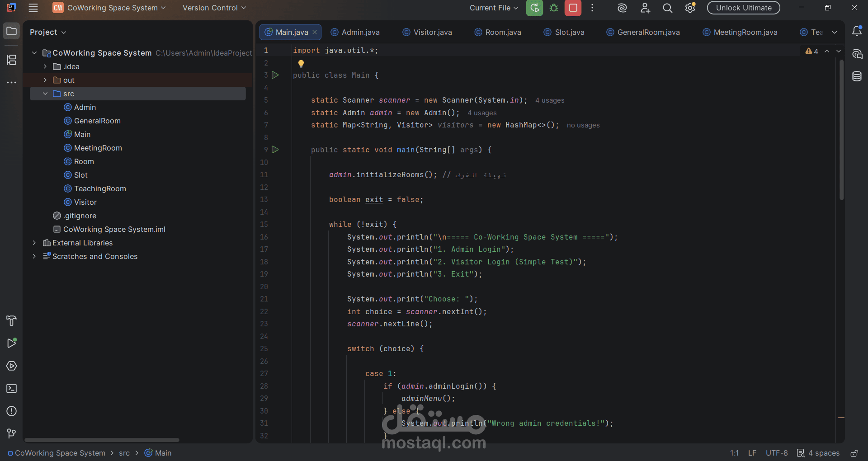The height and width of the screenshot is (461, 868).
Task: Open the Build hammer tool window
Action: [12, 320]
